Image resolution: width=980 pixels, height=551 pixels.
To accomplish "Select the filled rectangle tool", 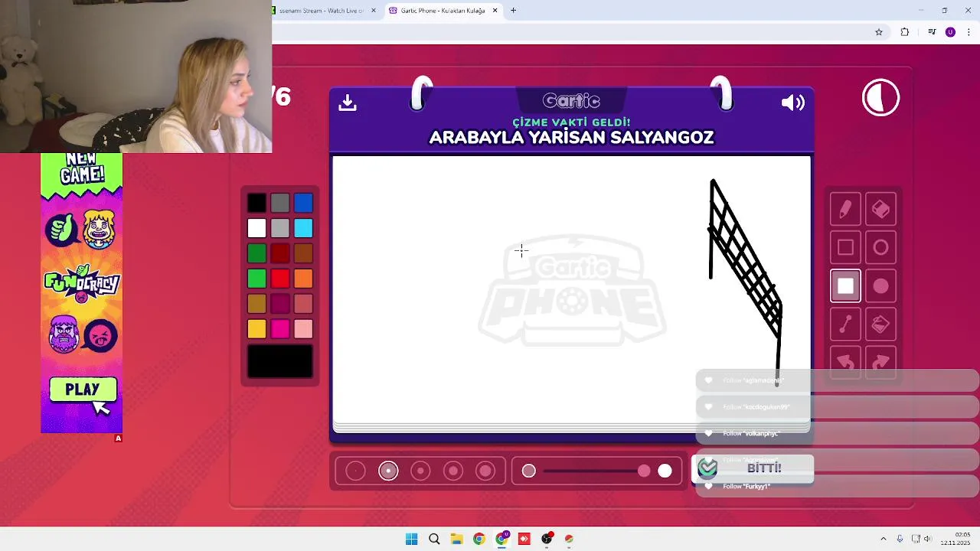I will pyautogui.click(x=845, y=286).
